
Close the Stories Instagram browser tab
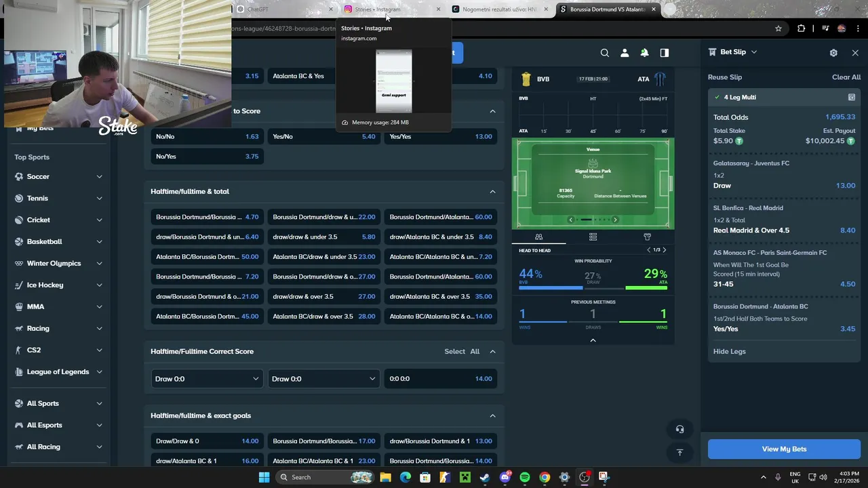tap(438, 9)
